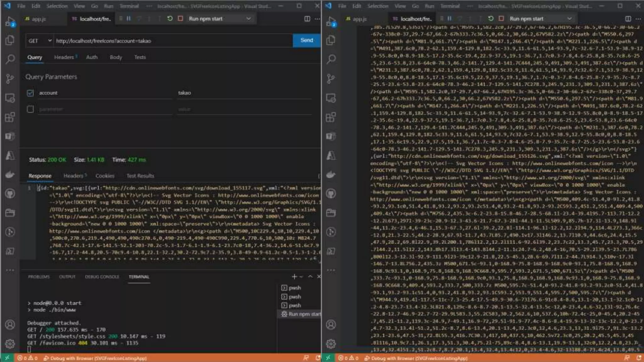Open Manage gear in left window

tap(10, 344)
